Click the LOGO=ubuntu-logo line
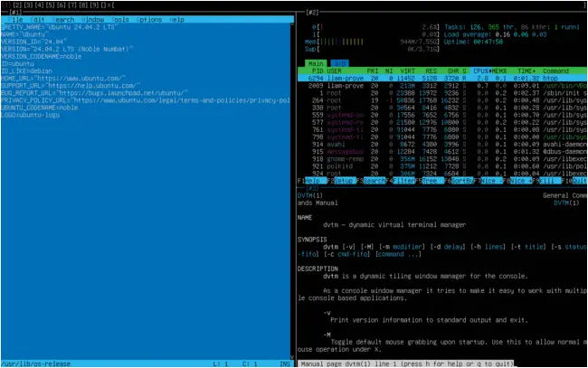Viewport: 588px width, 368px height. point(31,115)
